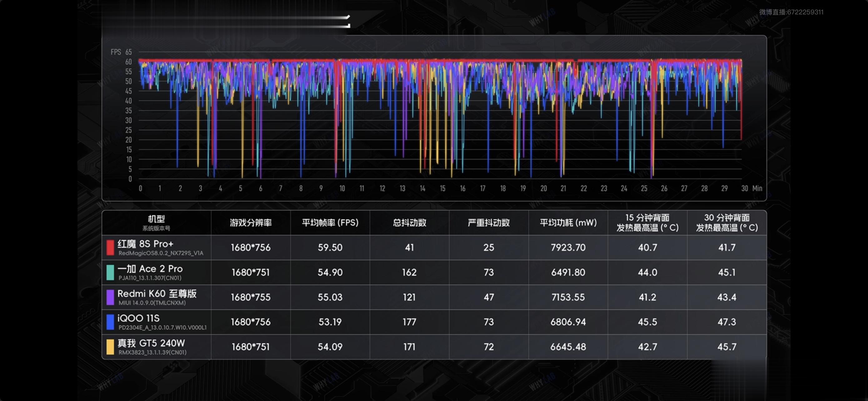Select the 15 分钟背面发热最高温 header
The width and height of the screenshot is (868, 401).
(x=647, y=223)
